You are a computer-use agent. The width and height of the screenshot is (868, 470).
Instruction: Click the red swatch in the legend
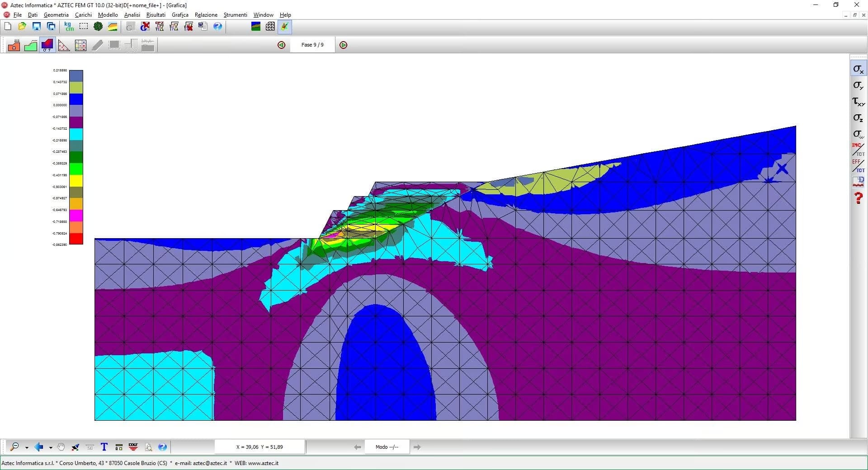76,239
